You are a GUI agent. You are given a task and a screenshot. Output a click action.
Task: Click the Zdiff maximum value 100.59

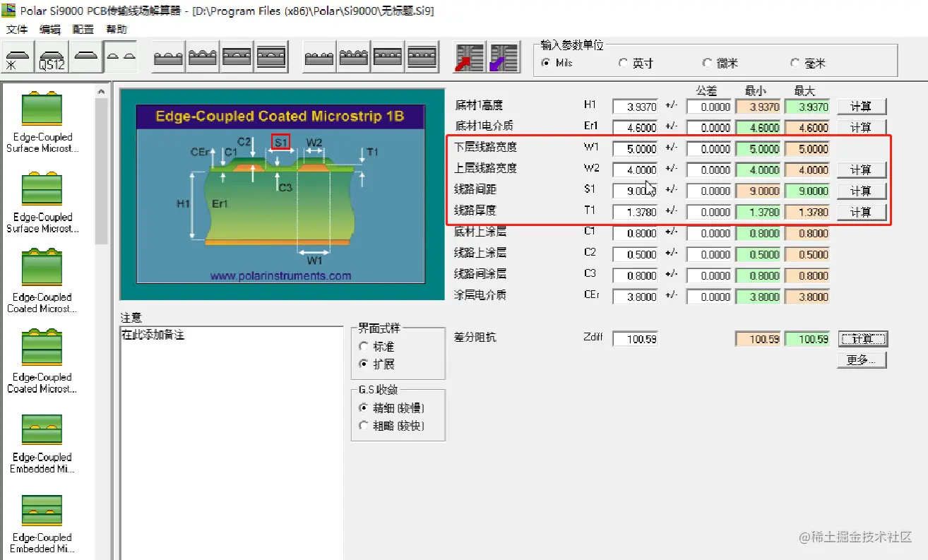807,339
